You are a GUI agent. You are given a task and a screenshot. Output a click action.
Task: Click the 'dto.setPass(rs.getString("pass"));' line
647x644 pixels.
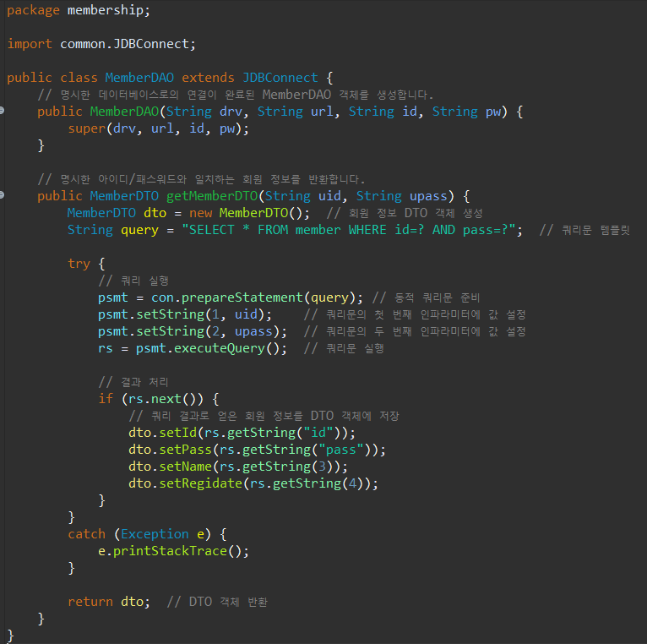257,450
